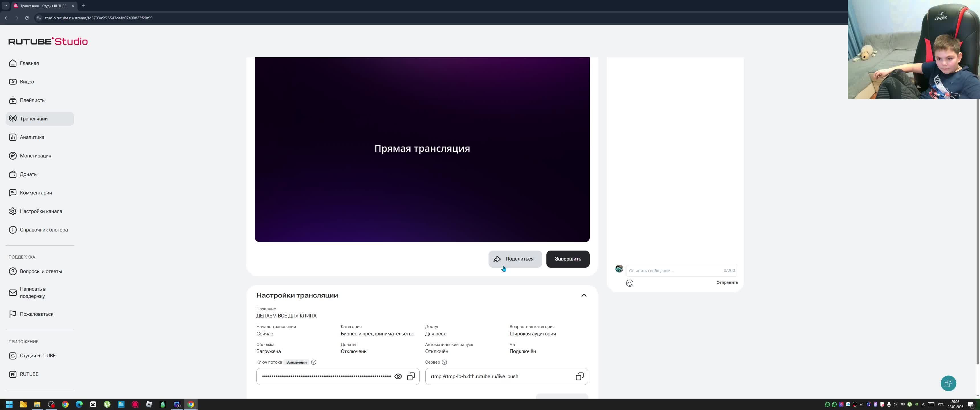
Task: Copy the RTMP server URL
Action: coord(579,376)
